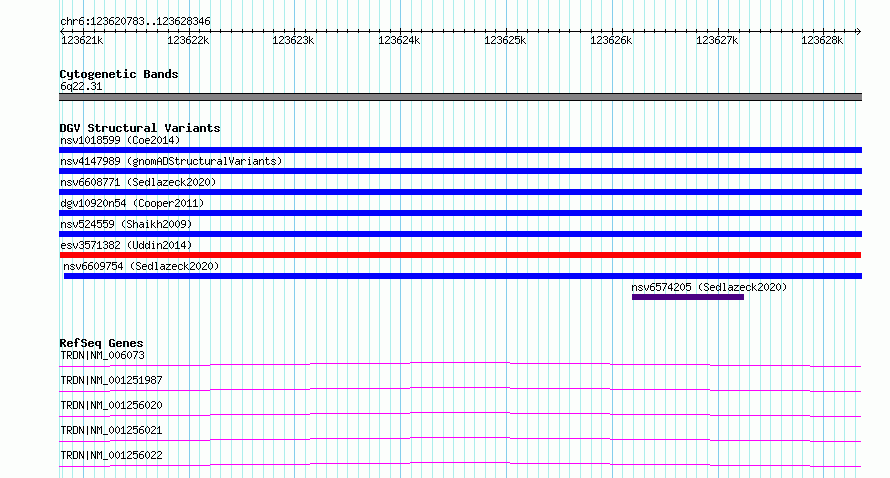Click the RefSeq Genes track title
The width and height of the screenshot is (890, 478).
[x=101, y=343]
